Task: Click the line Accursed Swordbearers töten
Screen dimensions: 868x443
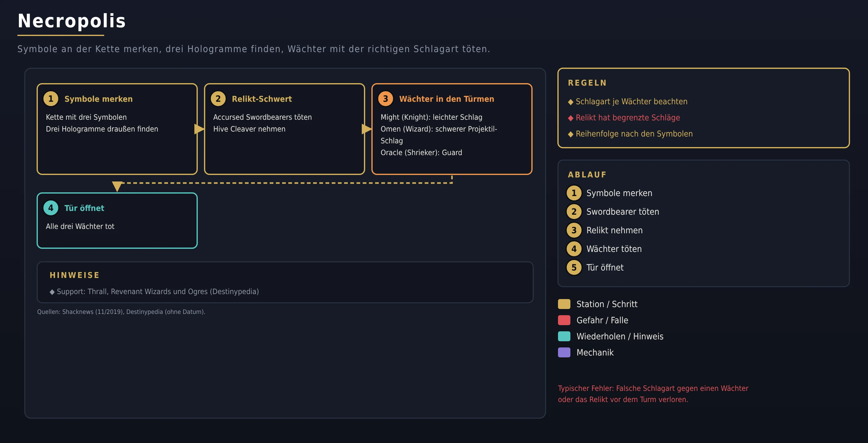Action: [263, 117]
